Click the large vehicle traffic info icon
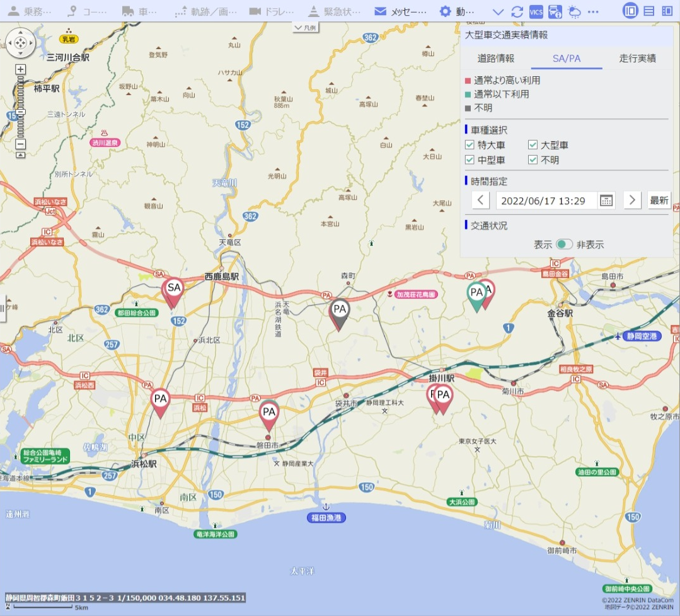The image size is (680, 616). click(555, 12)
